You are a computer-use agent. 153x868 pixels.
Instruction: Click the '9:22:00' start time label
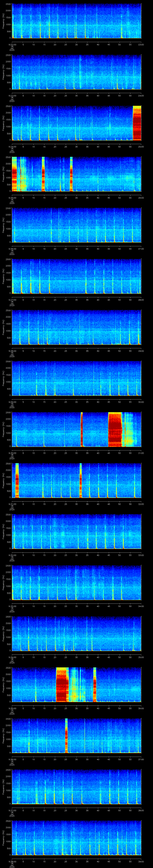point(12,44)
